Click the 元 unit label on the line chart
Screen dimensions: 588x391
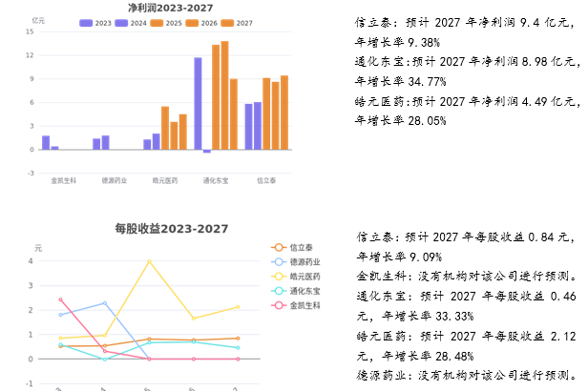pyautogui.click(x=38, y=248)
